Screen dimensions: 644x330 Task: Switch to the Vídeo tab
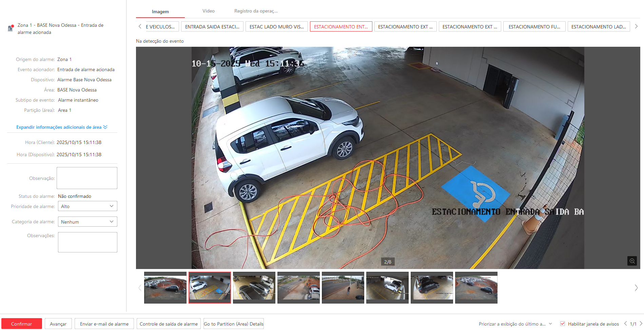coord(208,11)
